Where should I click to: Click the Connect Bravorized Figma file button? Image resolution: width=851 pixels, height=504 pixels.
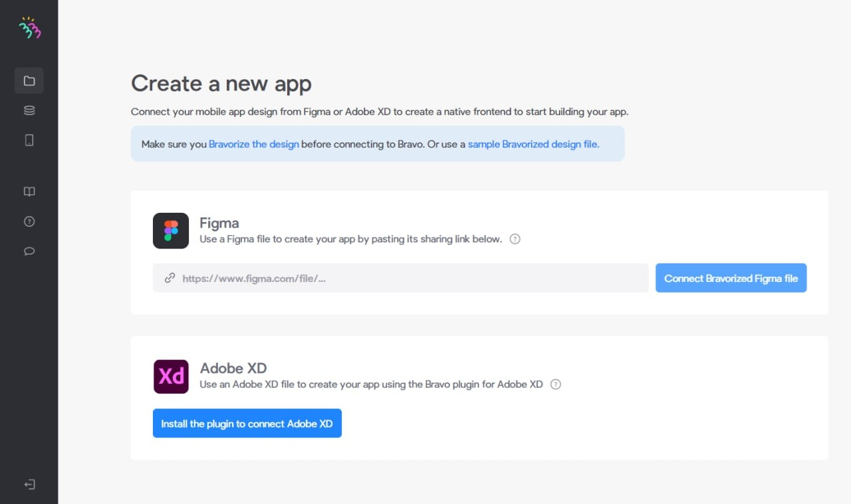[x=731, y=278]
